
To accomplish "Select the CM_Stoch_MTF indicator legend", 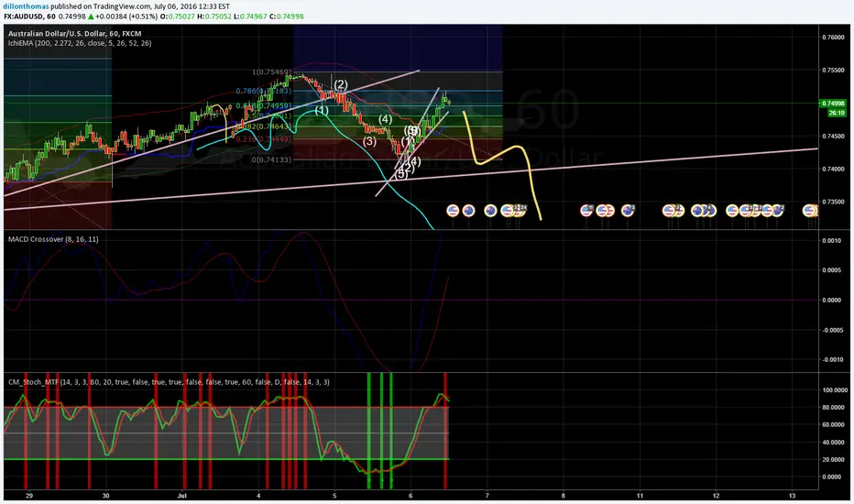I will (x=169, y=382).
